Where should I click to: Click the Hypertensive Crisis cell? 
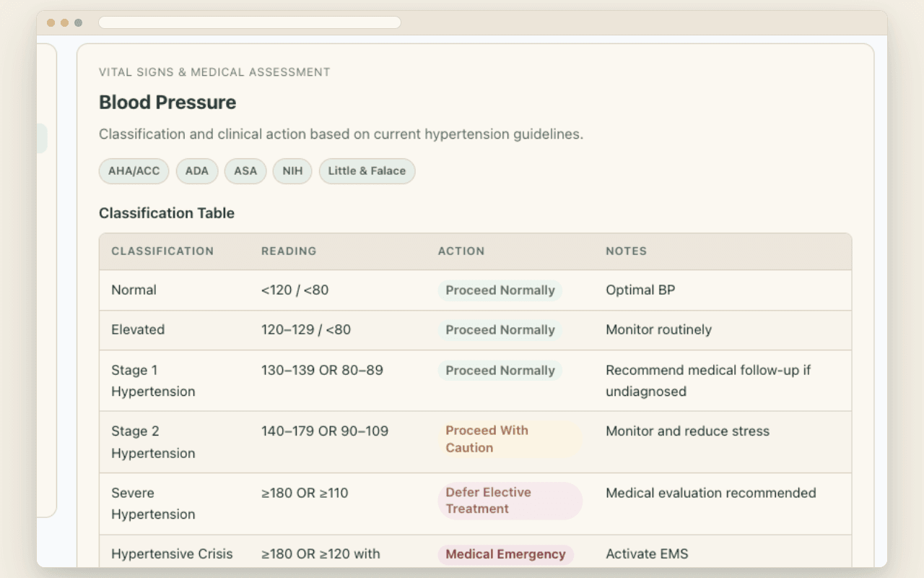(172, 554)
